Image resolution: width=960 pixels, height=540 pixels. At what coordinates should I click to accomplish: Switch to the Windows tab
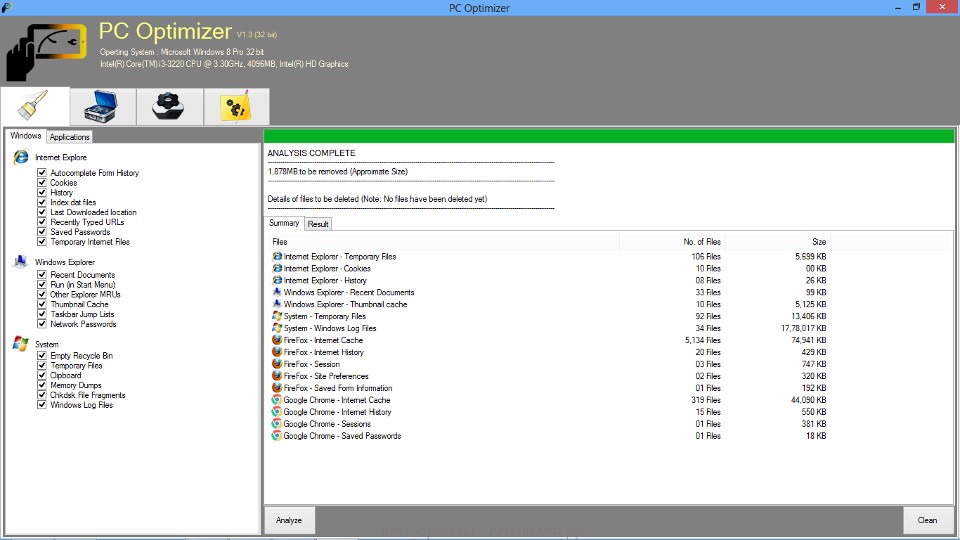(26, 136)
